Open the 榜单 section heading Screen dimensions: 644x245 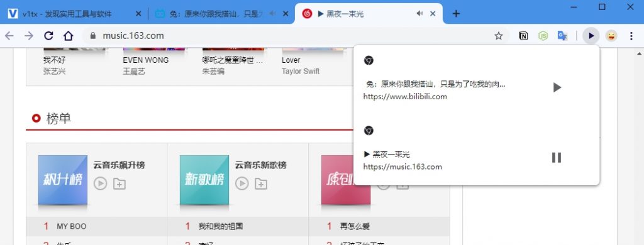(58, 119)
